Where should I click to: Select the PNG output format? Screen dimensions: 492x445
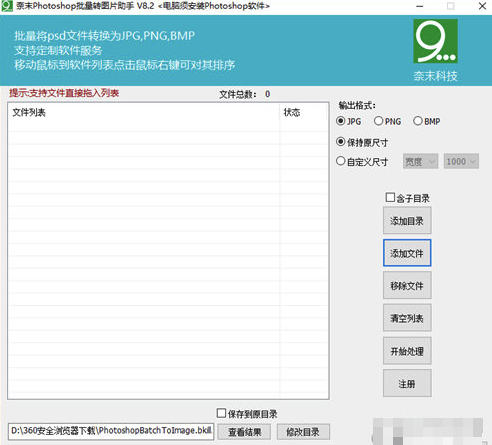[x=387, y=121]
